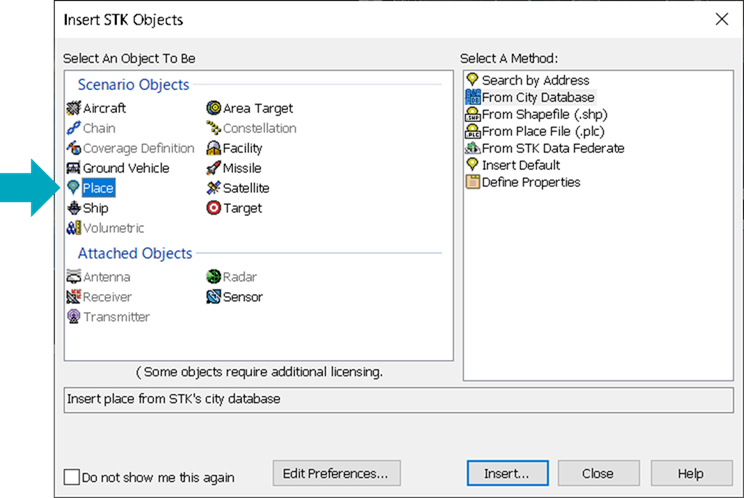
Task: Click the 'Target' label
Action: pos(242,208)
